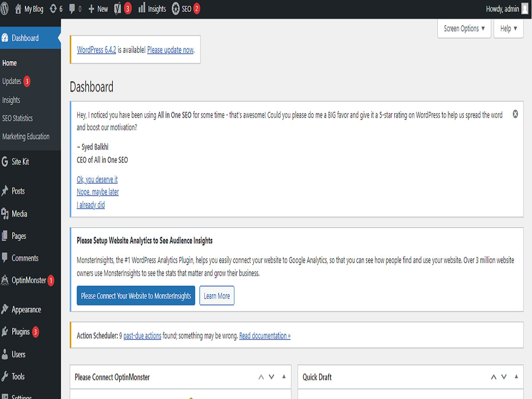Dismiss the All in One SEO review notice
This screenshot has width=532, height=399.
pos(515,114)
